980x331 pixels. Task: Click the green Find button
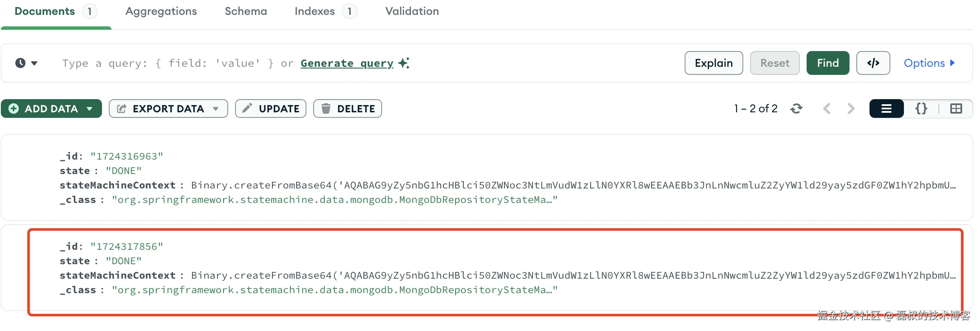click(828, 63)
